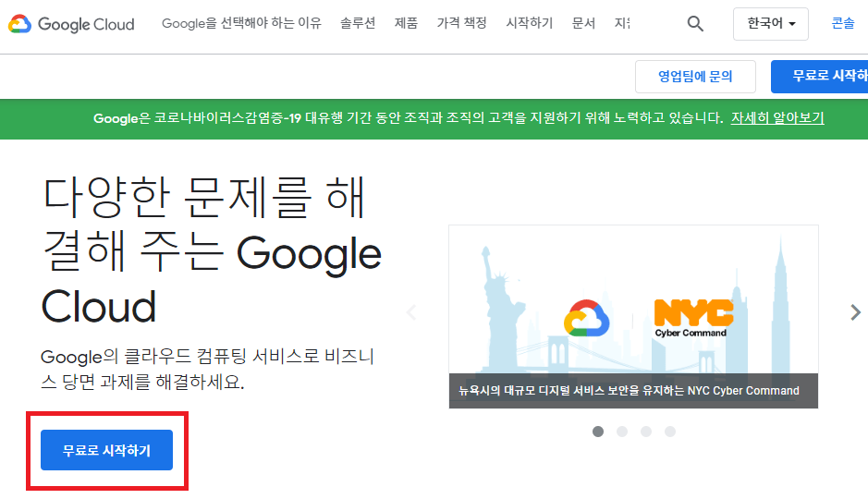Screen dimensions: 868x499
Task: Follow the 자세히 알아보기 link in green banner
Action: (x=776, y=118)
